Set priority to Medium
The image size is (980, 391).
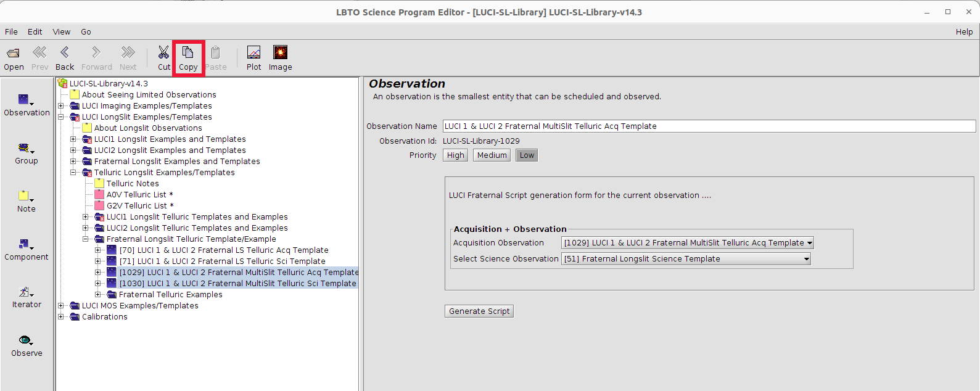point(492,155)
